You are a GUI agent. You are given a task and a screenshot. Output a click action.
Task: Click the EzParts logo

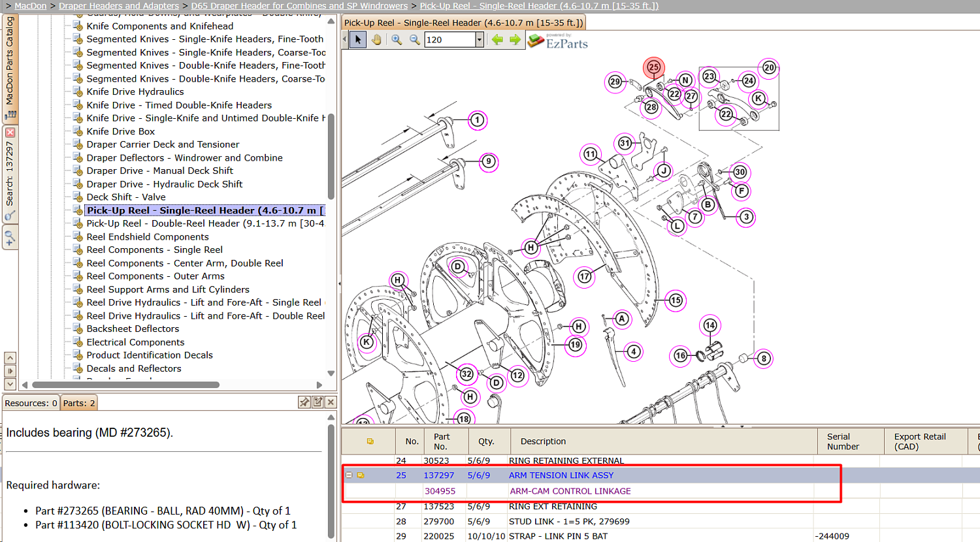(558, 41)
